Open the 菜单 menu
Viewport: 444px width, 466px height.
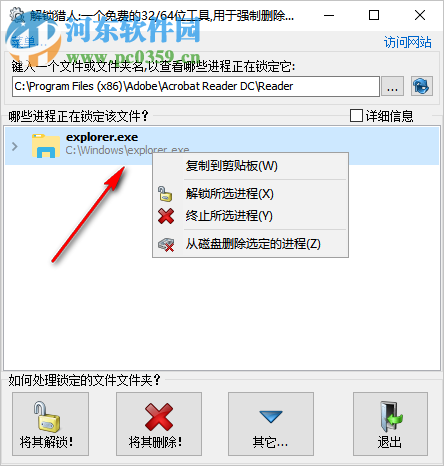click(x=25, y=42)
